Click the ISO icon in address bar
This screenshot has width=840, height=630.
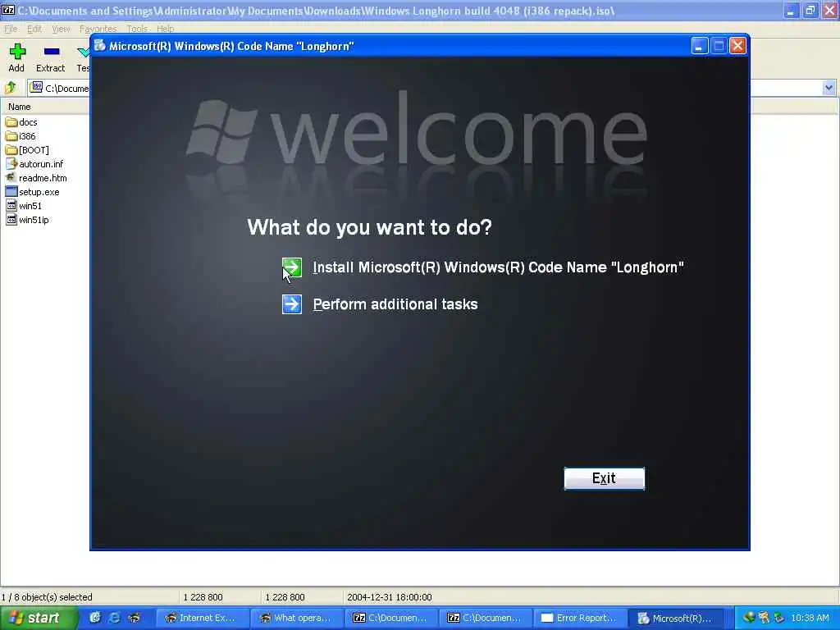click(36, 87)
